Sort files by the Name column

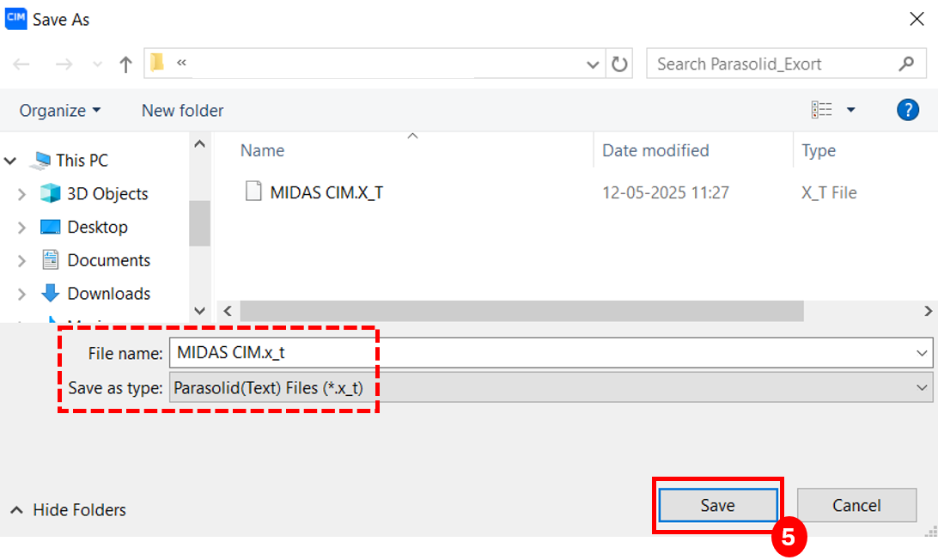(x=262, y=151)
